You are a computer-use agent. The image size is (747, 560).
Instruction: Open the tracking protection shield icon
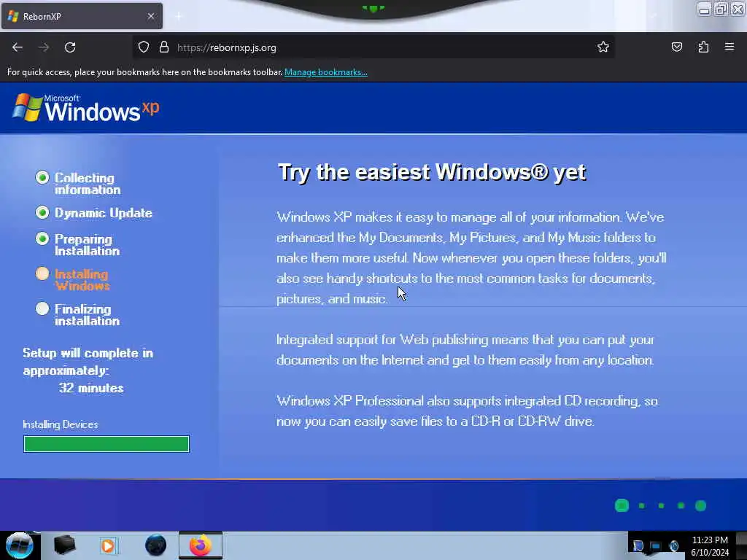pos(144,47)
